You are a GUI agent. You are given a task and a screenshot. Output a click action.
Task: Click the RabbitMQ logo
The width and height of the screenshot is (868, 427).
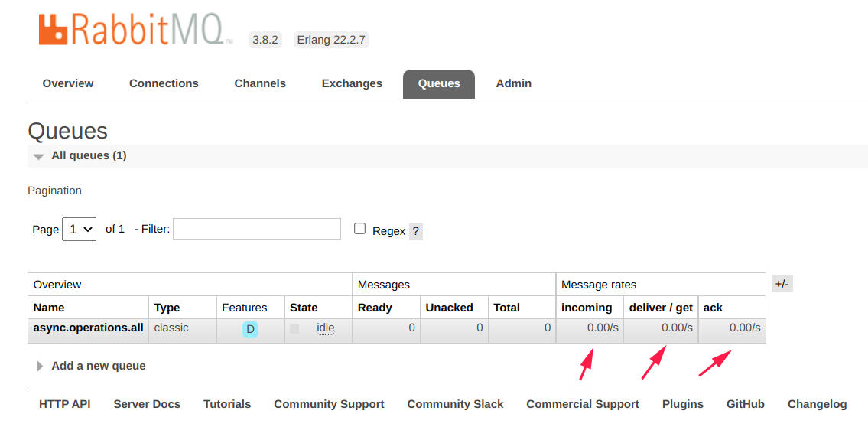click(x=132, y=29)
